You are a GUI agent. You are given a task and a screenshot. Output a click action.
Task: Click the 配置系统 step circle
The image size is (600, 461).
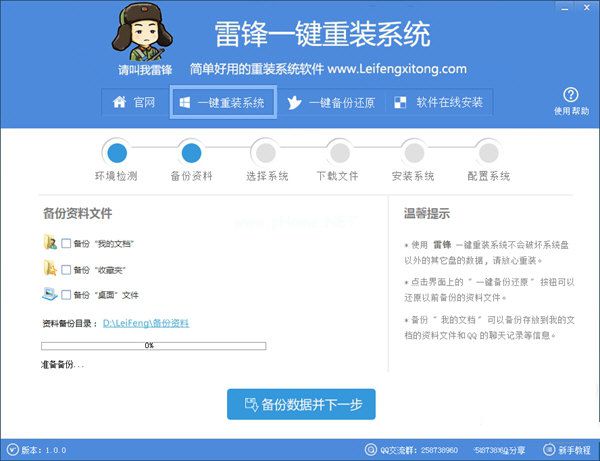tap(487, 152)
